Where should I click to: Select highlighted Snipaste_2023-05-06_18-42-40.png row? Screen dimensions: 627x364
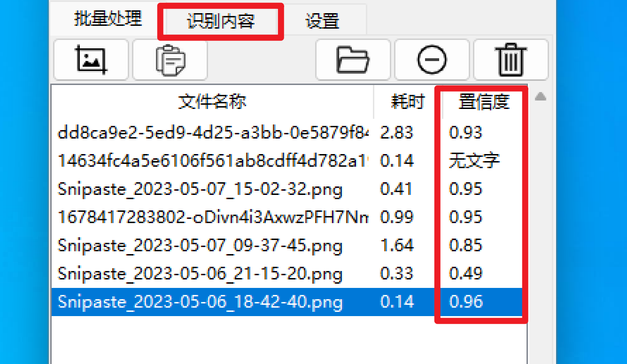[x=287, y=302]
